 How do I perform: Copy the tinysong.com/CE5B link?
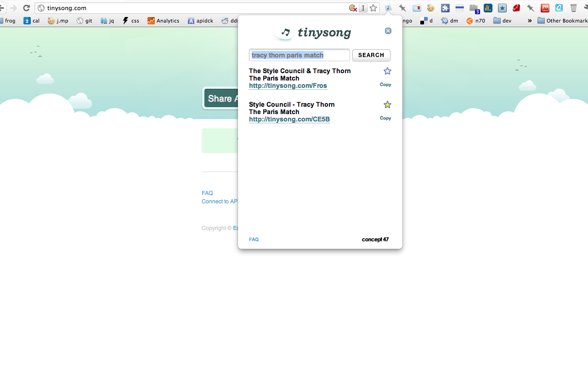pos(385,118)
